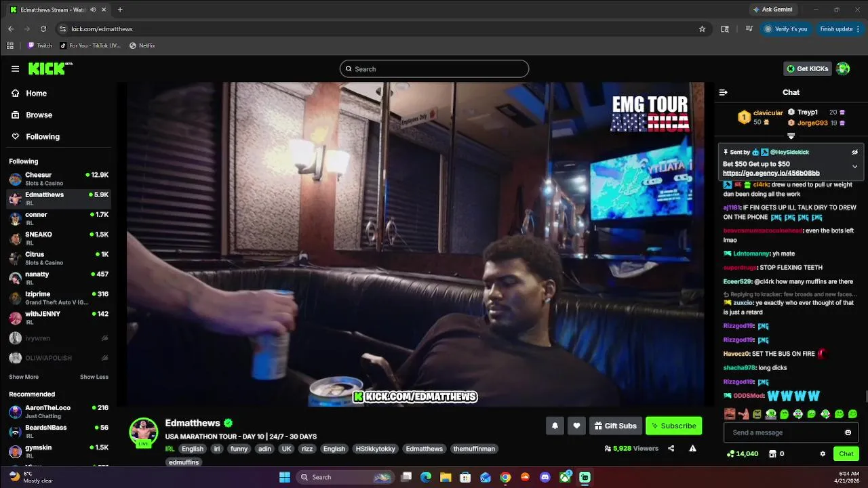Open SNEAKO channel in Following list
The width and height of the screenshot is (868, 488).
[x=58, y=239]
